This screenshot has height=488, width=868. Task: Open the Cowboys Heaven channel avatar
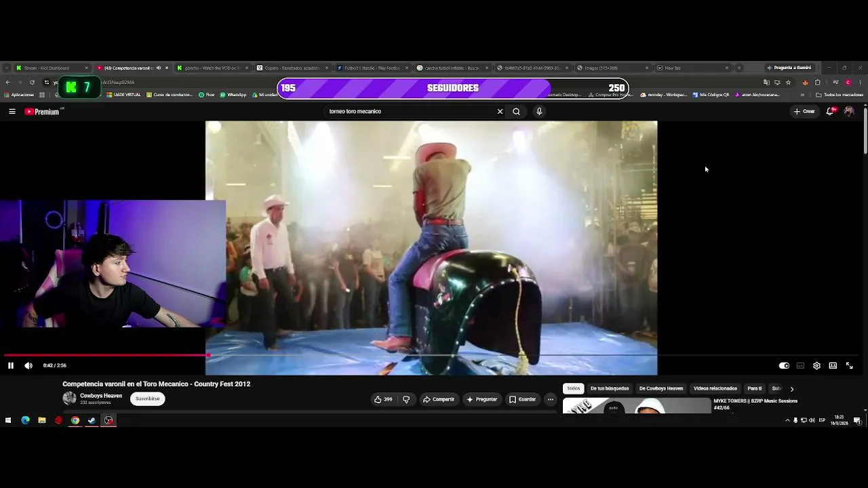tap(69, 399)
